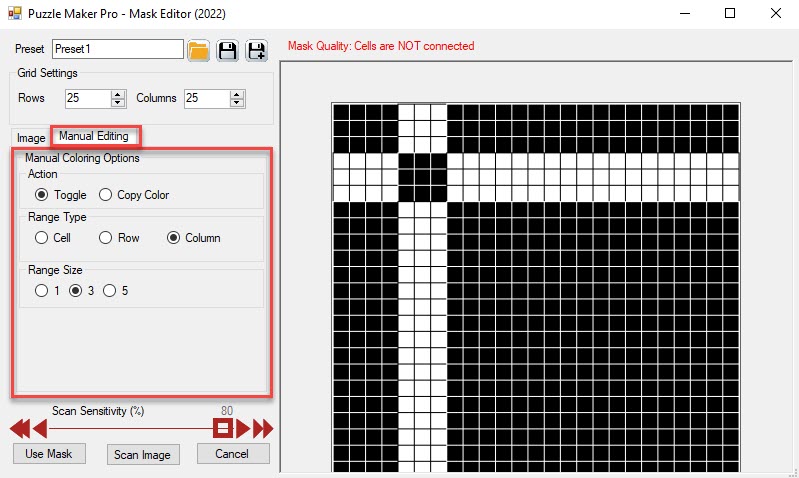Click the Cancel button
Screen dimensions: 799x478
(233, 454)
